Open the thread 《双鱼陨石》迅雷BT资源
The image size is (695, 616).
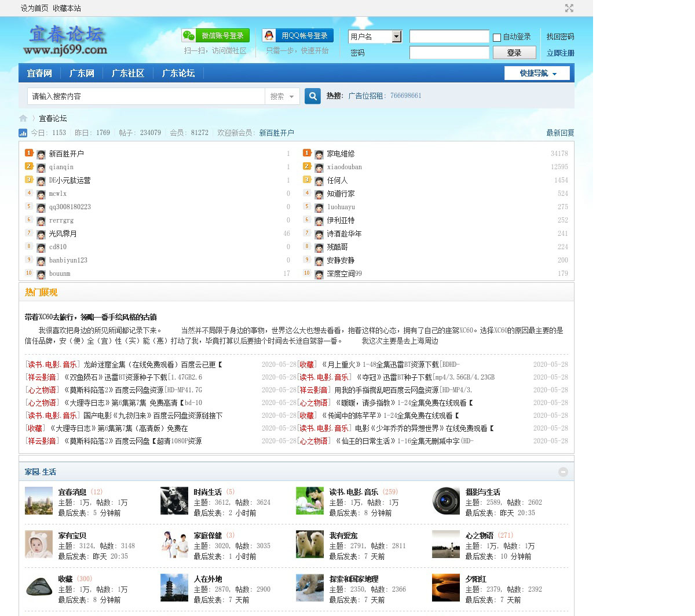coord(133,377)
